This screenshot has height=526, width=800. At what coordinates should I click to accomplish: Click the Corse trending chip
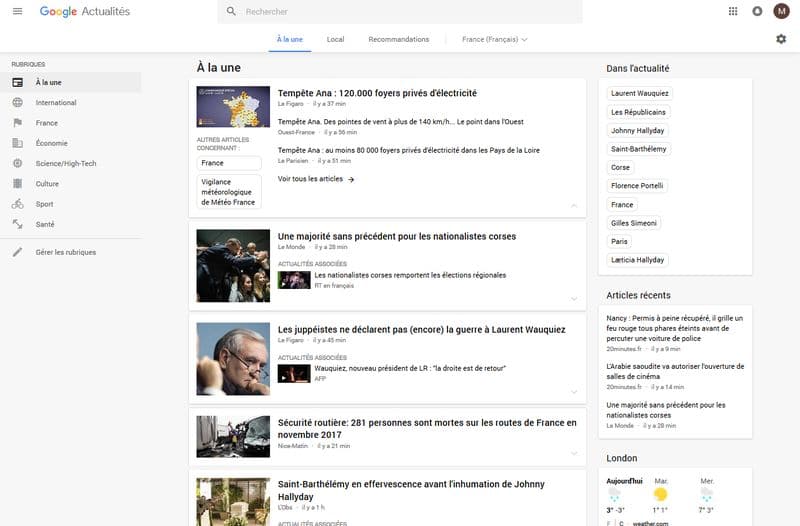(620, 167)
